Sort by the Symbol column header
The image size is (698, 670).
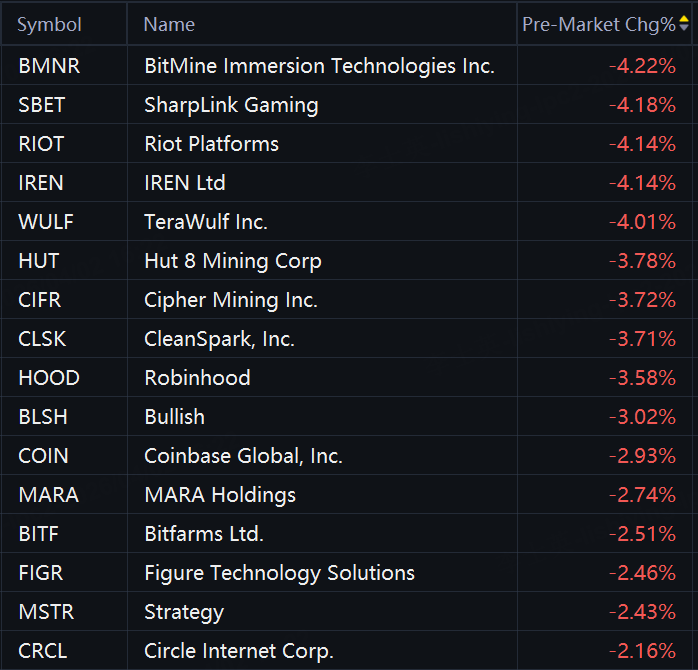coord(50,25)
